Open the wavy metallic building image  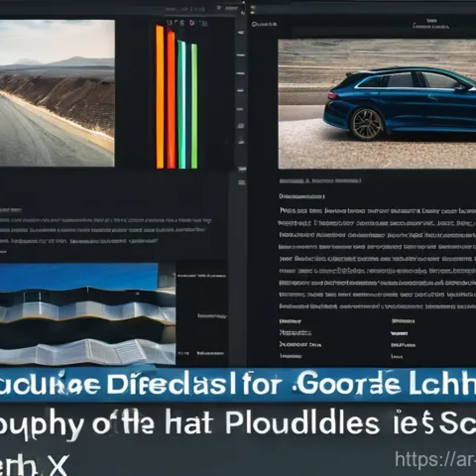coord(87,314)
